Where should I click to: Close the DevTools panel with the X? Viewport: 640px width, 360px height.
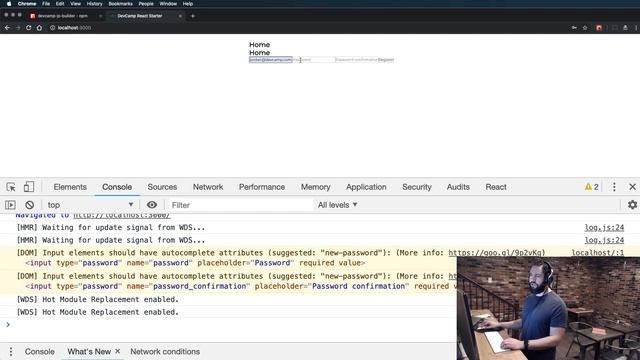click(632, 187)
